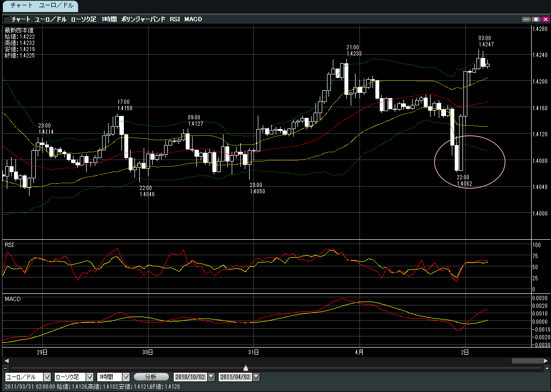
Task: Open the 1時間 timeframe dropdown
Action: tap(126, 377)
